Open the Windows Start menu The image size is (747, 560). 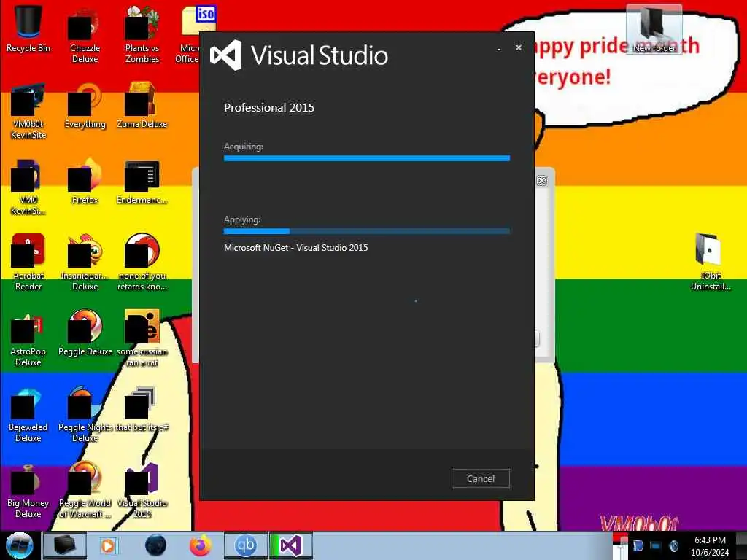(19, 545)
